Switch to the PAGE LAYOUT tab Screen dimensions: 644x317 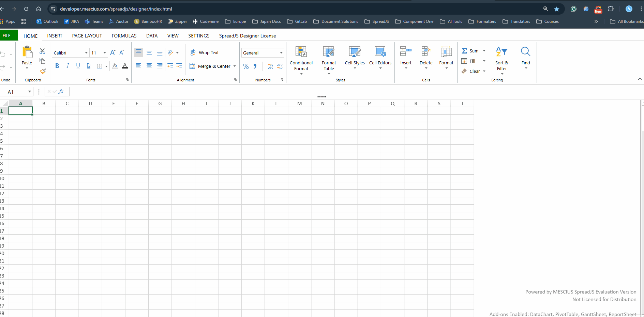tap(87, 36)
